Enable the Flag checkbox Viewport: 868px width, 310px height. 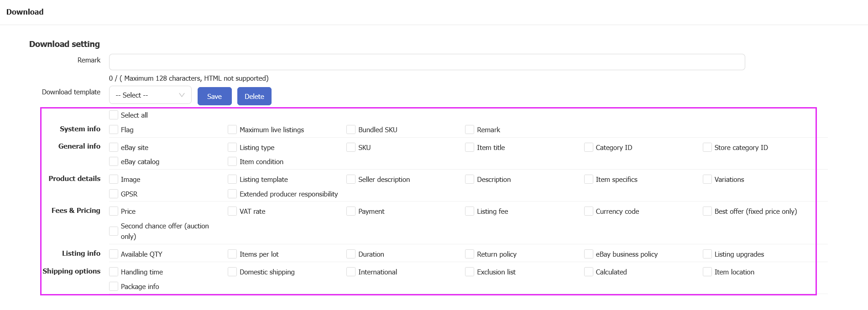tap(114, 129)
